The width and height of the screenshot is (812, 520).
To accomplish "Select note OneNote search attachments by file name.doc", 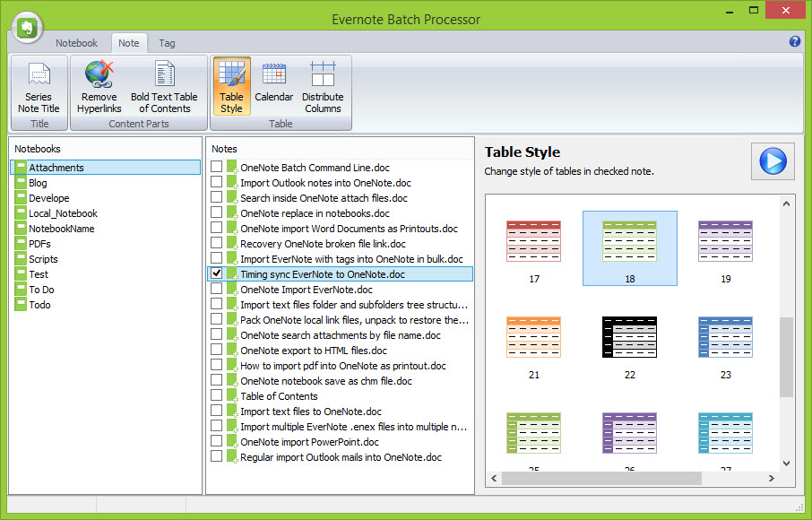I will (x=341, y=335).
